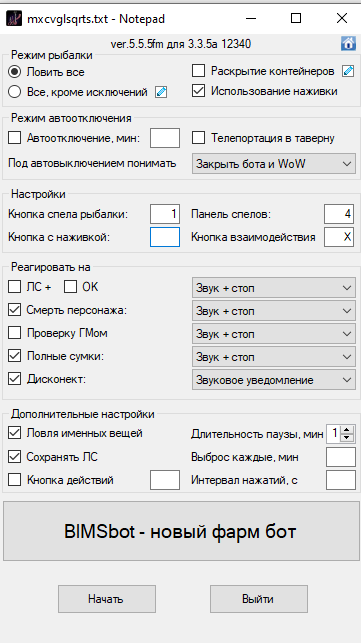361x643 pixels.
Task: Click the home icon at top right
Action: click(x=348, y=43)
